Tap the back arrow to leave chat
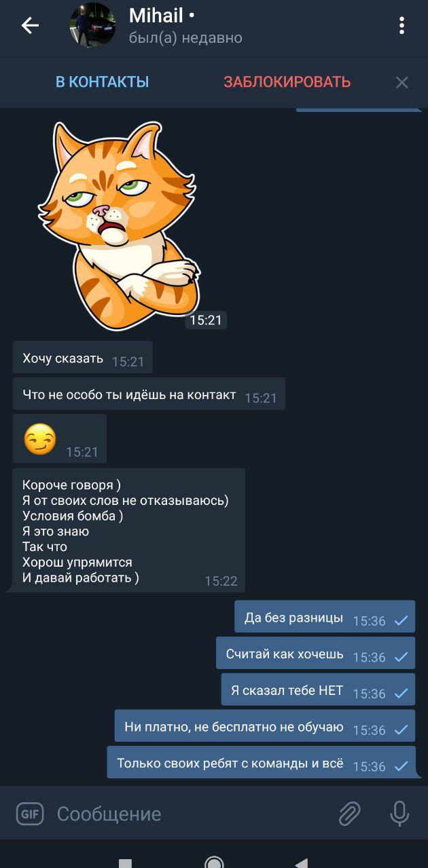The width and height of the screenshot is (428, 868). pyautogui.click(x=30, y=26)
